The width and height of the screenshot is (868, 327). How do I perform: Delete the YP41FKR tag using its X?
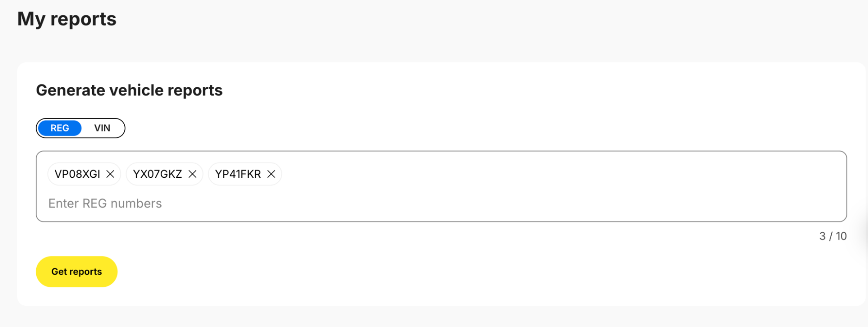(271, 174)
